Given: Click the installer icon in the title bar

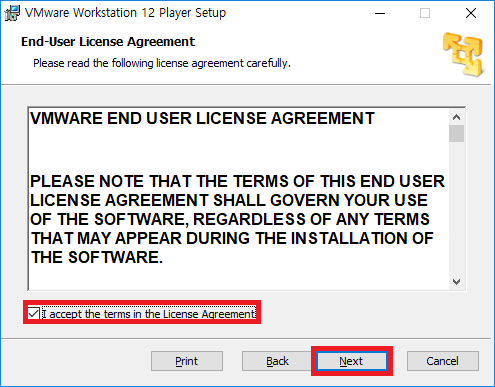Looking at the screenshot, I should [x=12, y=13].
